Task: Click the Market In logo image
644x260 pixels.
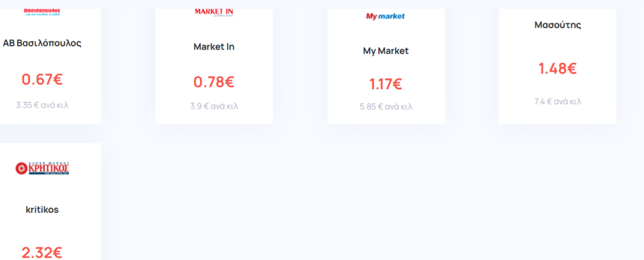Action: [x=214, y=13]
